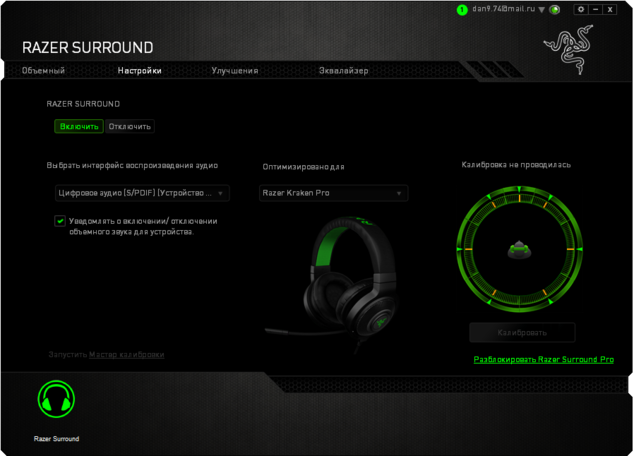Toggle the Уведомлять о включении checkbox
The height and width of the screenshot is (456, 634).
(x=60, y=221)
